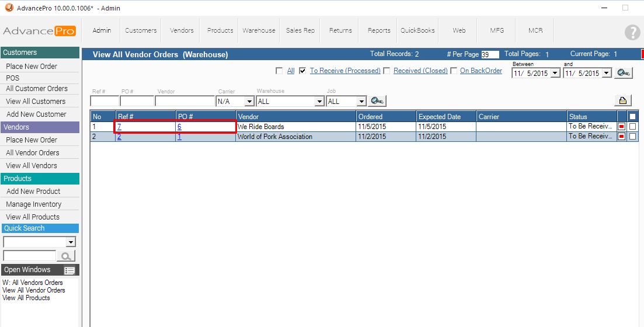644x327 pixels.
Task: Check the On BackOrder filter checkbox
Action: 452,71
